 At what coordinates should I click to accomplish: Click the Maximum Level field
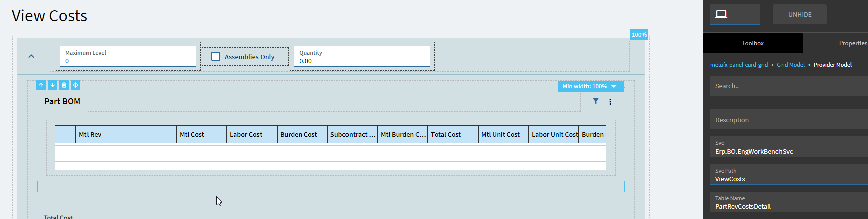128,56
